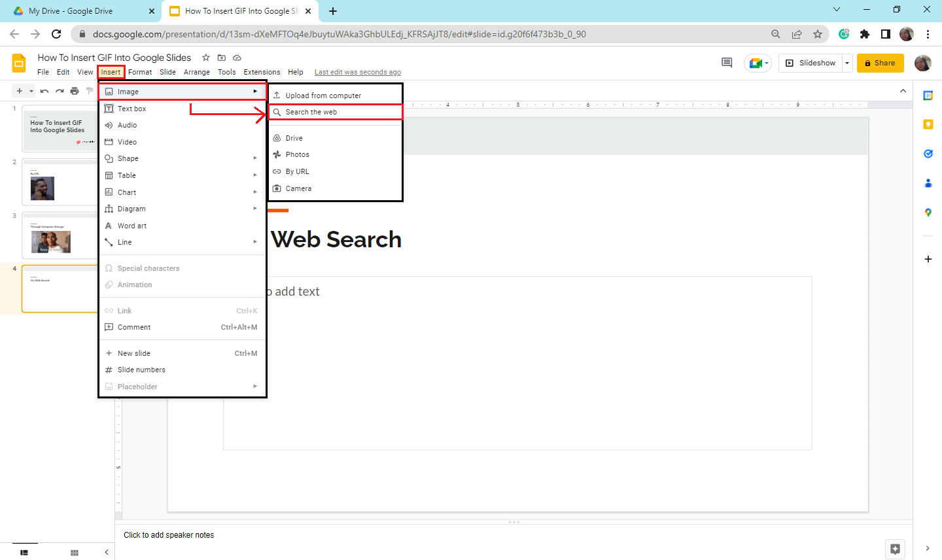The image size is (942, 560).
Task: Open the Explore button
Action: (x=895, y=549)
